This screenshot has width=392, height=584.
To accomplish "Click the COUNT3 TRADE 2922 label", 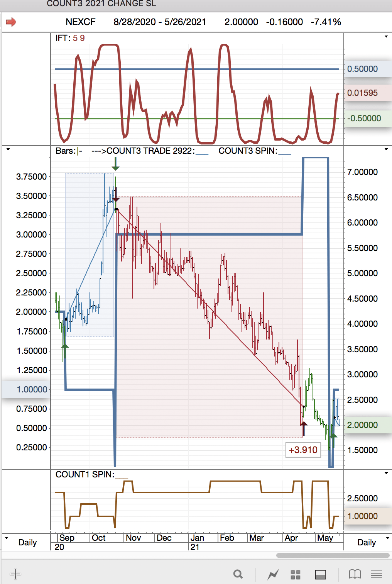I will (x=150, y=151).
